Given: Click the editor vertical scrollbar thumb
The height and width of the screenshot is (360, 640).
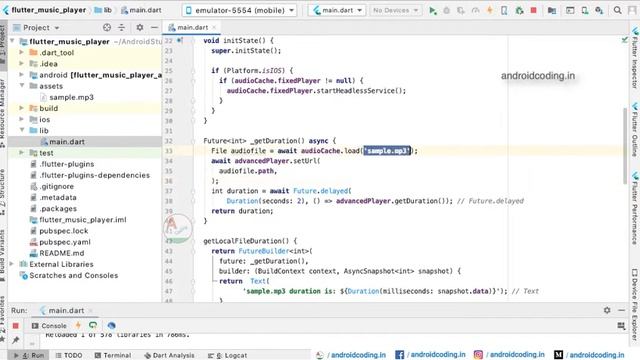Looking at the screenshot, I should pos(625,146).
